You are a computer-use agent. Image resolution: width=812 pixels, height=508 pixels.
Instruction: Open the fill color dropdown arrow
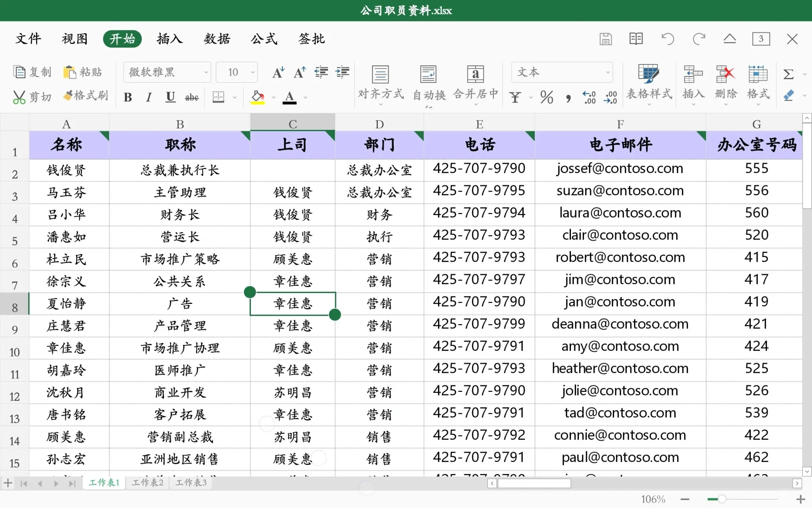274,97
